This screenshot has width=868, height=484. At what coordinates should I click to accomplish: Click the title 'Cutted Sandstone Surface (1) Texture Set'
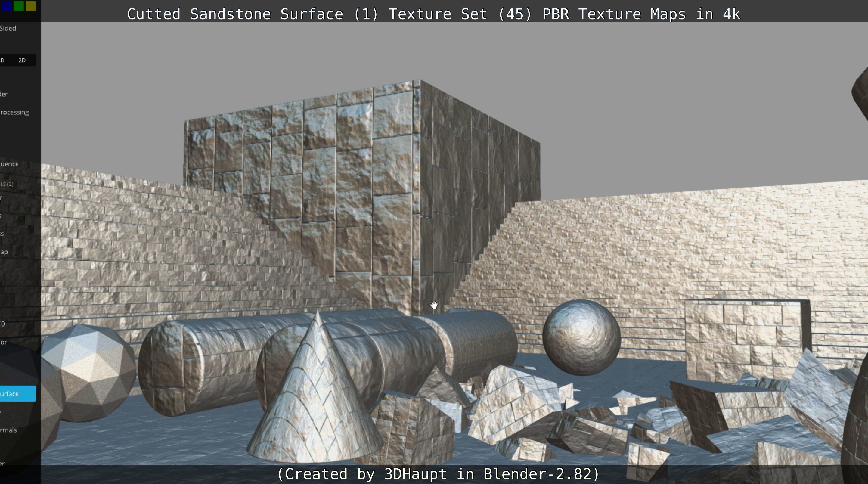coord(307,14)
